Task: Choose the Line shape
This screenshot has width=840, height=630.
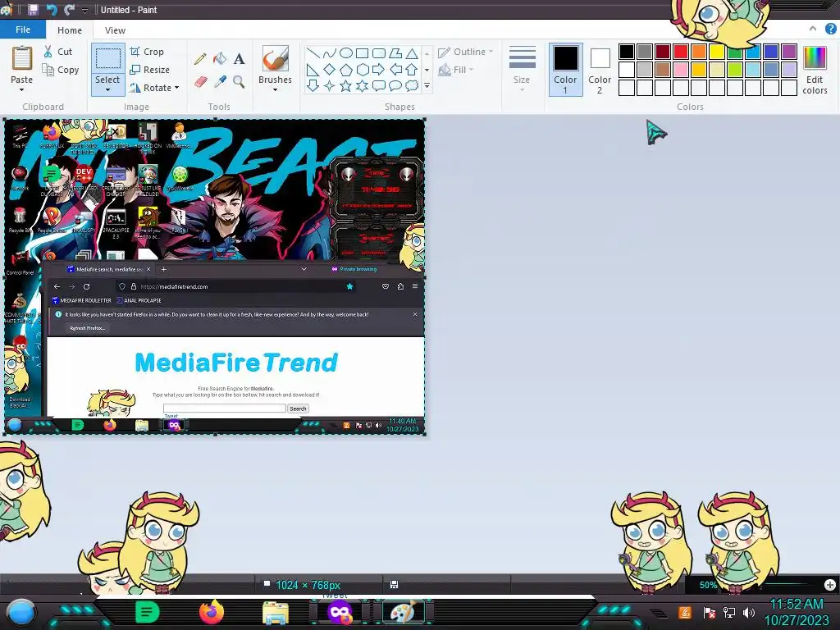Action: tap(313, 53)
